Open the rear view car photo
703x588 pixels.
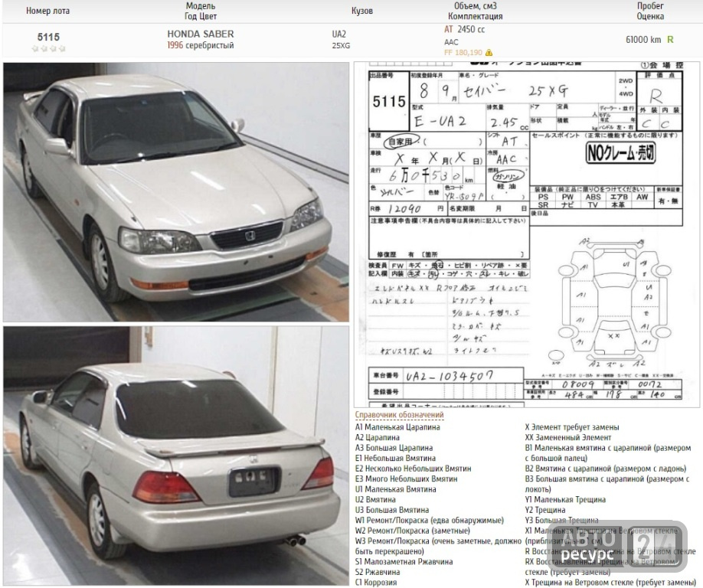point(176,456)
